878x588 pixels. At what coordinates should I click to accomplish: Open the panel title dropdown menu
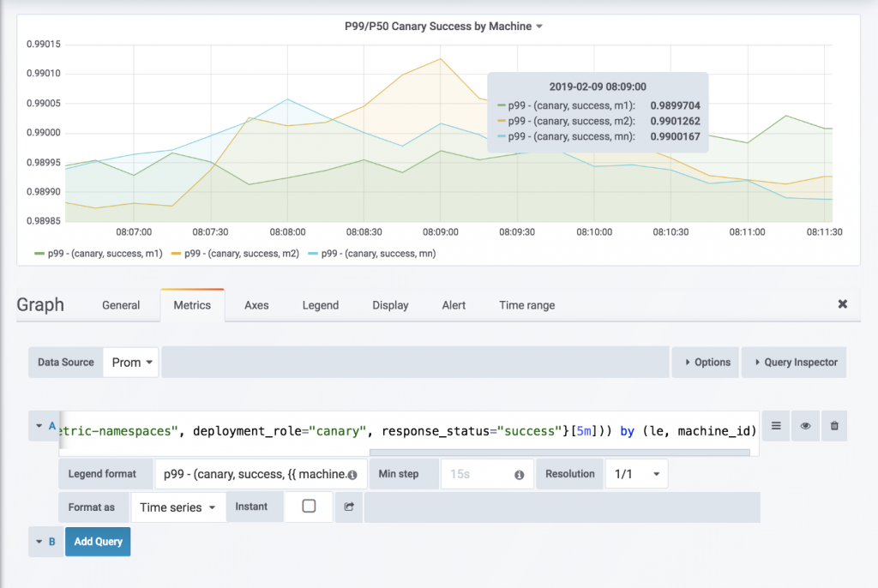(x=442, y=27)
